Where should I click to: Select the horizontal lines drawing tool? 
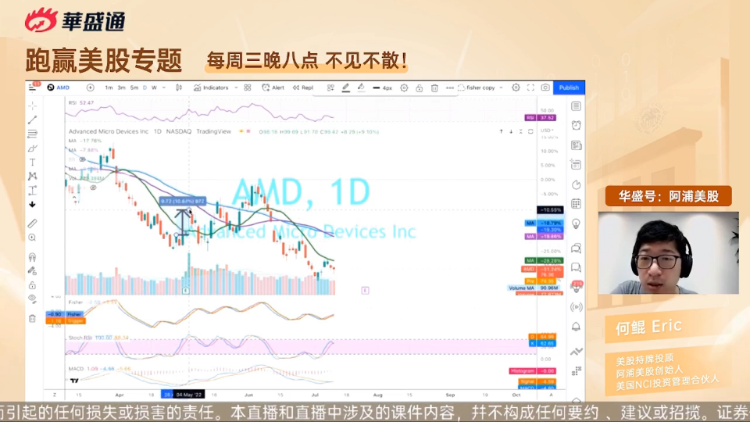pyautogui.click(x=33, y=133)
